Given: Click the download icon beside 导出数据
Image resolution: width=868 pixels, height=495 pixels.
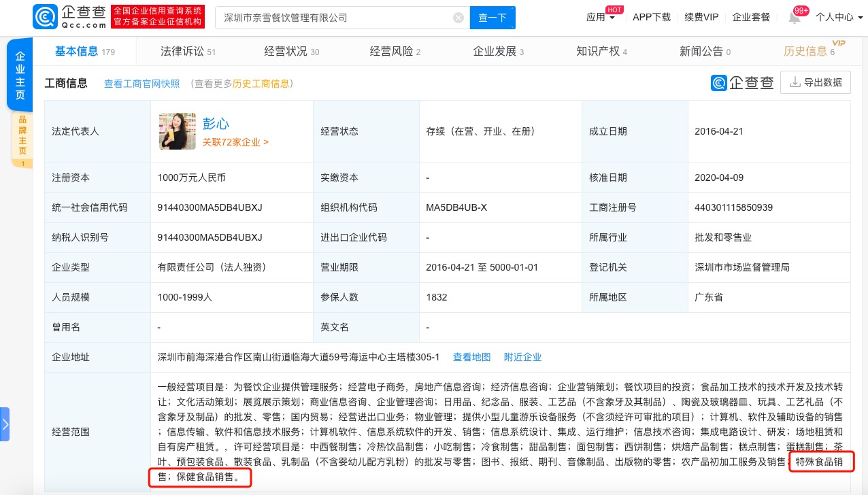Looking at the screenshot, I should (795, 82).
